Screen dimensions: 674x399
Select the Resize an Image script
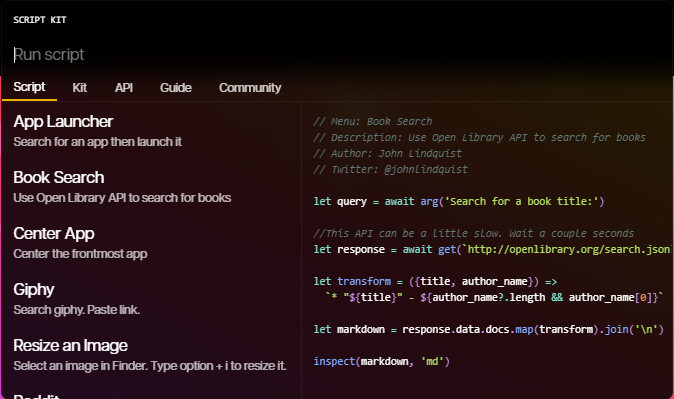coord(151,355)
